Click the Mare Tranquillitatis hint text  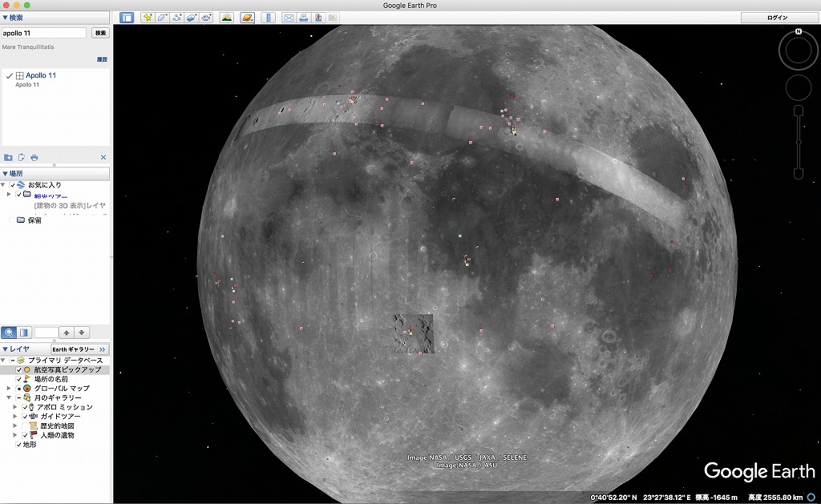[28, 47]
